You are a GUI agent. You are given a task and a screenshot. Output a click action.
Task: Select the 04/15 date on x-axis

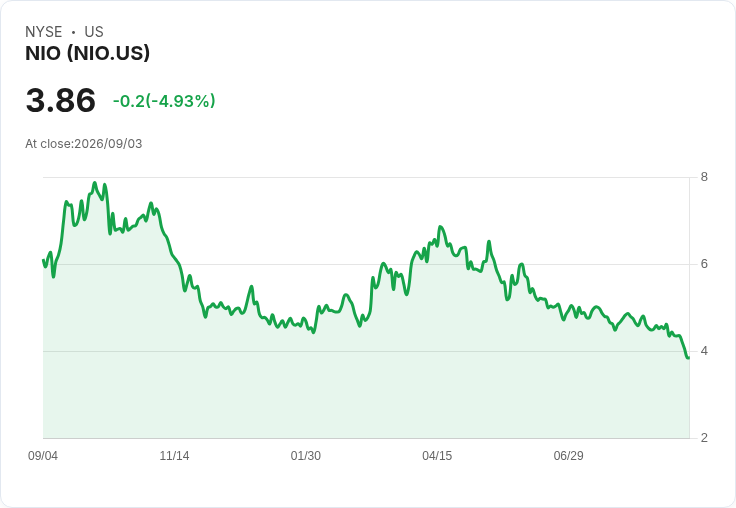click(437, 455)
